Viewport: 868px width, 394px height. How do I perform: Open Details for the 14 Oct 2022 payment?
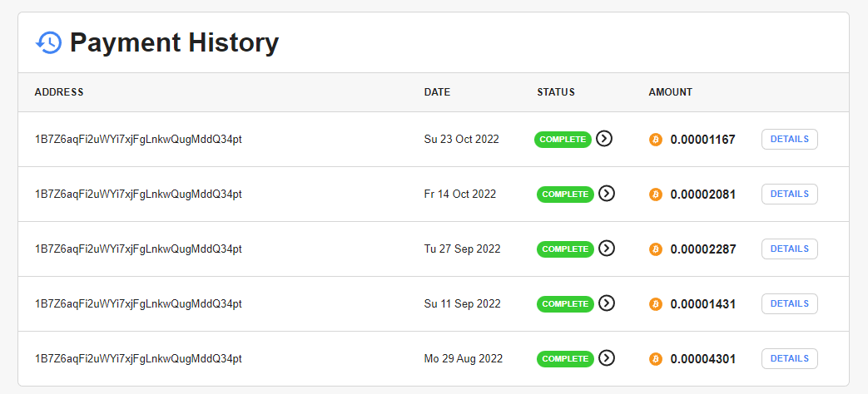[x=789, y=194]
